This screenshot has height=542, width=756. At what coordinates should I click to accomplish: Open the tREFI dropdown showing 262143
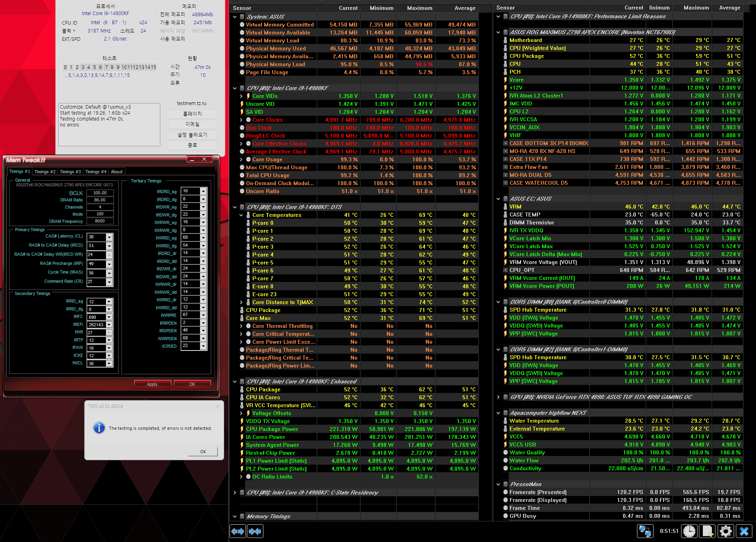click(109, 325)
